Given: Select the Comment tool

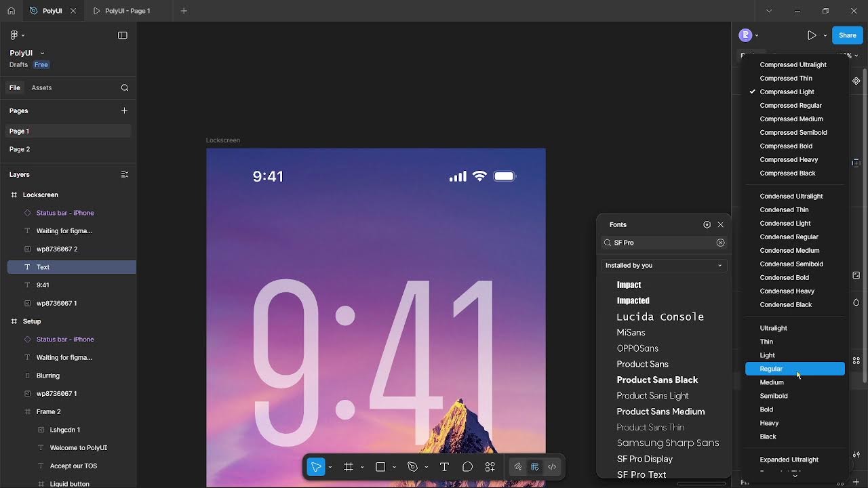Looking at the screenshot, I should (467, 467).
